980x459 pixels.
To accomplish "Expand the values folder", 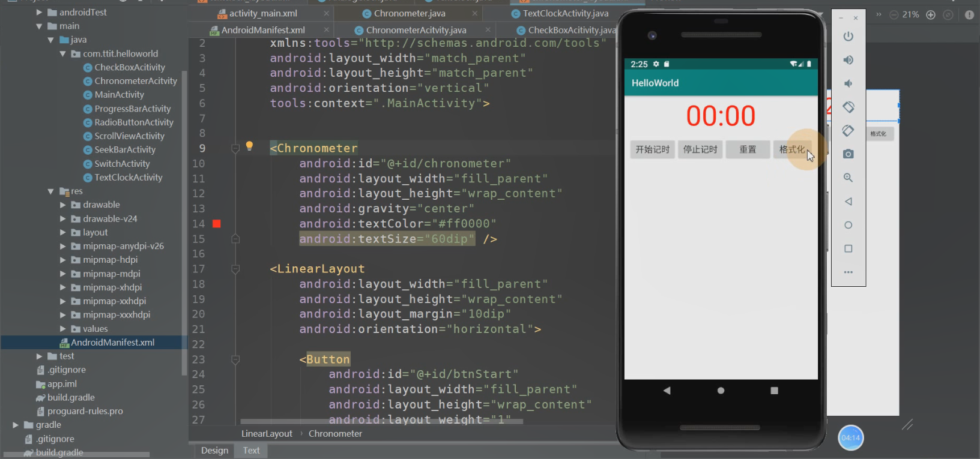I will tap(62, 329).
